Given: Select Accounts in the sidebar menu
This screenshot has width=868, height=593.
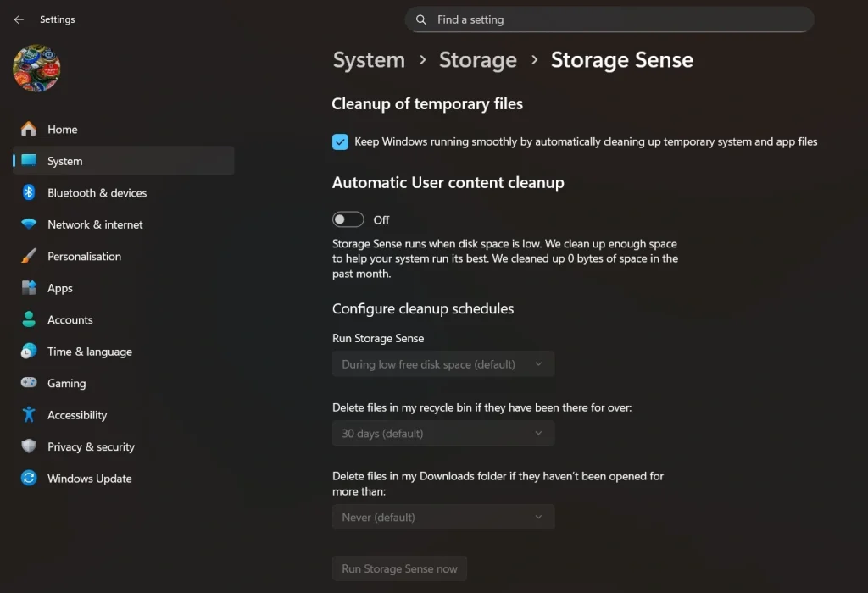Looking at the screenshot, I should pos(70,319).
